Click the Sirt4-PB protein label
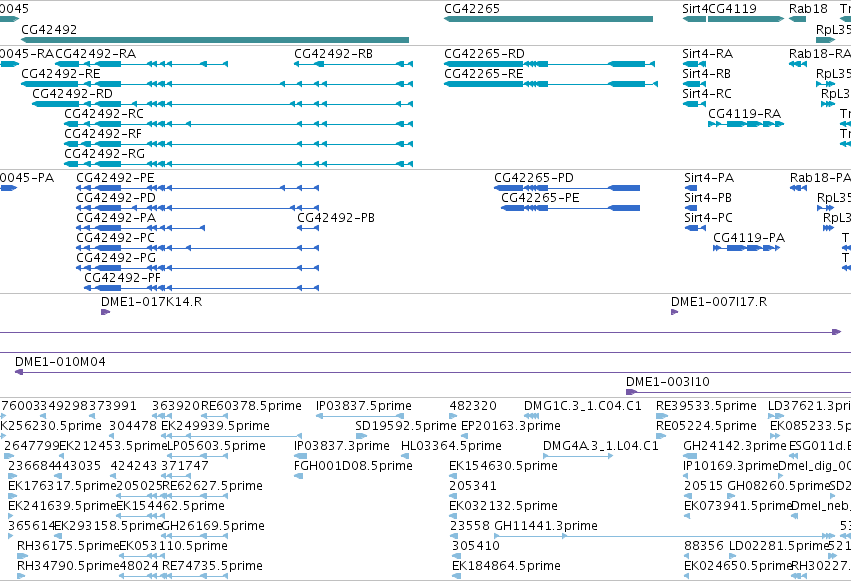 click(708, 198)
